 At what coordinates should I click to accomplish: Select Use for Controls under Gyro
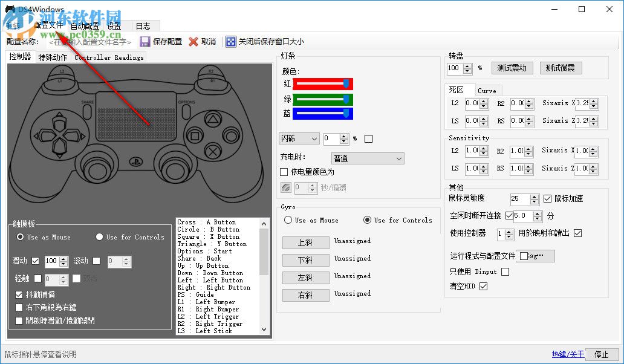click(x=368, y=220)
